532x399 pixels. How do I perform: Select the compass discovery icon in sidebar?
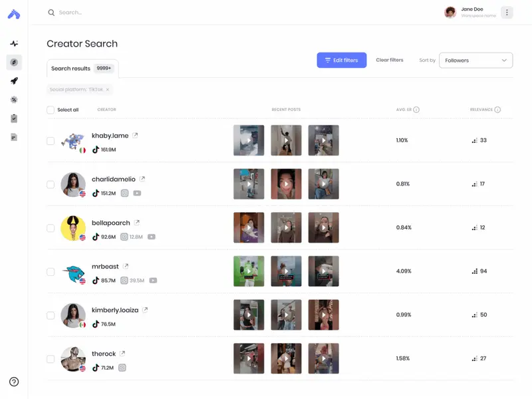(x=14, y=62)
